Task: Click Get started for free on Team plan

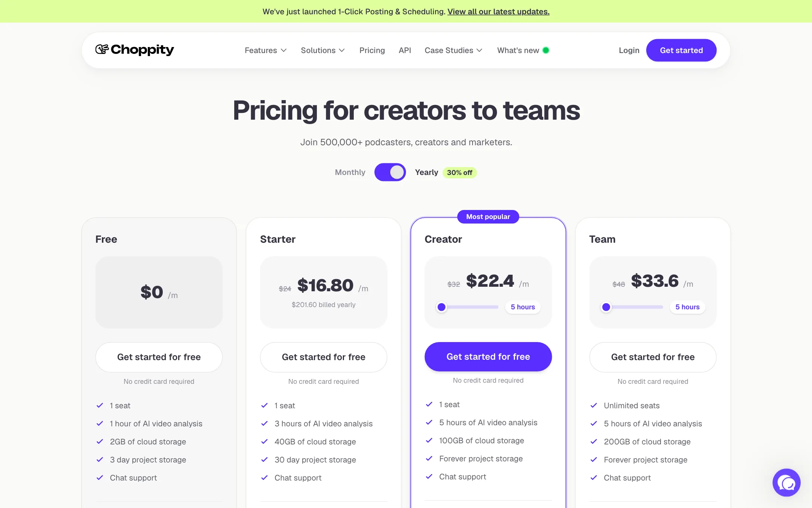Action: tap(653, 357)
